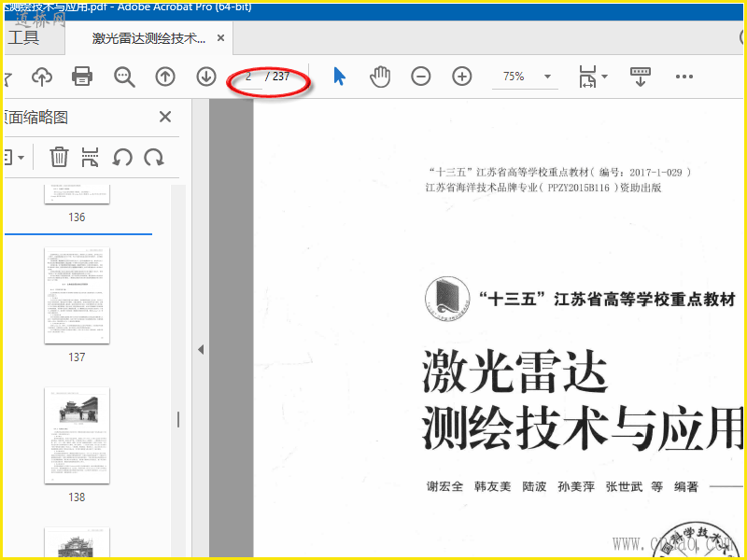Viewport: 747px width, 560px height.
Task: Open the find text magnifier icon
Action: (124, 77)
